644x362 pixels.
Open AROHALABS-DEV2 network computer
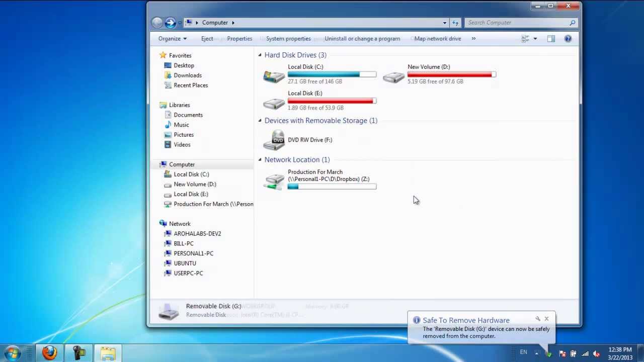(x=197, y=234)
